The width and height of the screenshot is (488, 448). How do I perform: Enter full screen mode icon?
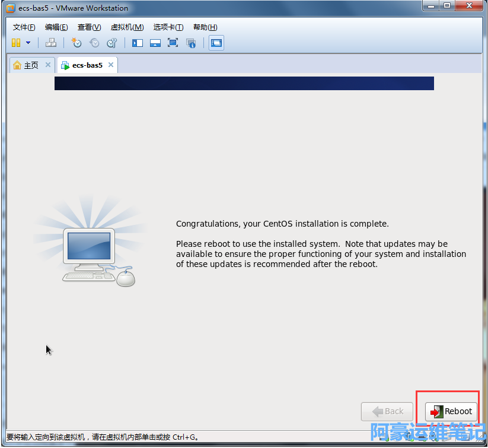click(x=173, y=43)
